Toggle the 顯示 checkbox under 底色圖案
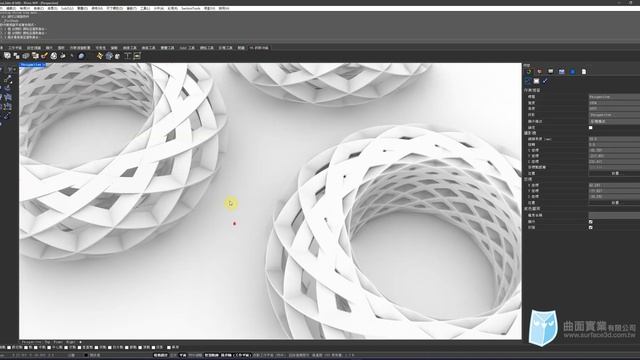640x360 pixels. (x=591, y=222)
